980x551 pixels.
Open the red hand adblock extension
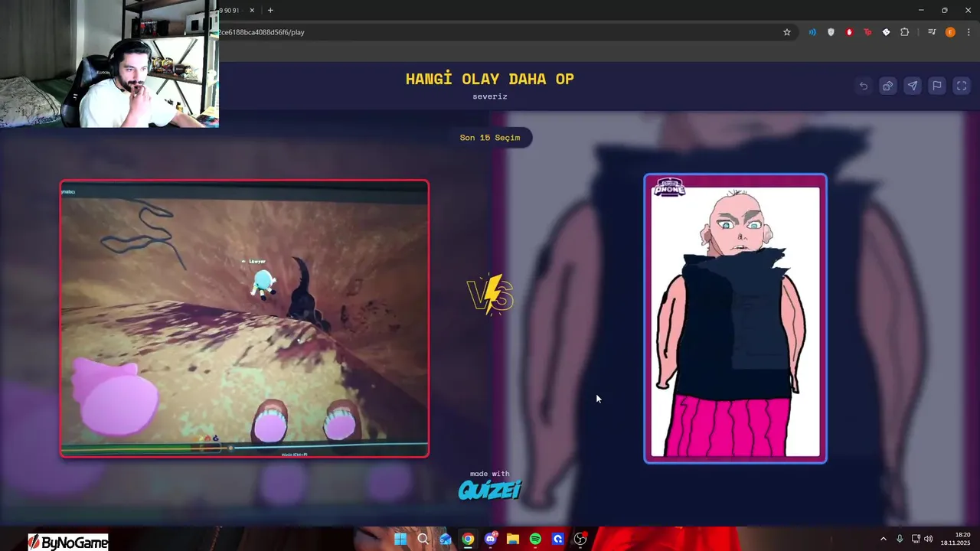coord(849,32)
